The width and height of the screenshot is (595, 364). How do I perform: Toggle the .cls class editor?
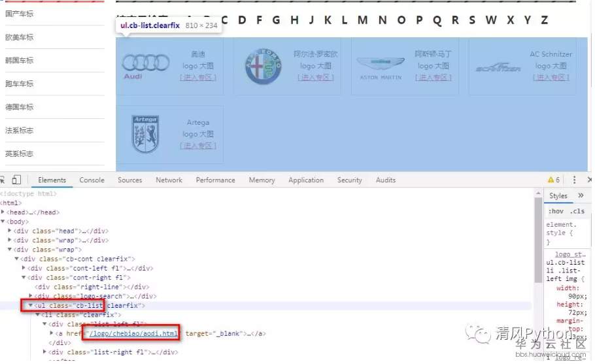tap(579, 211)
